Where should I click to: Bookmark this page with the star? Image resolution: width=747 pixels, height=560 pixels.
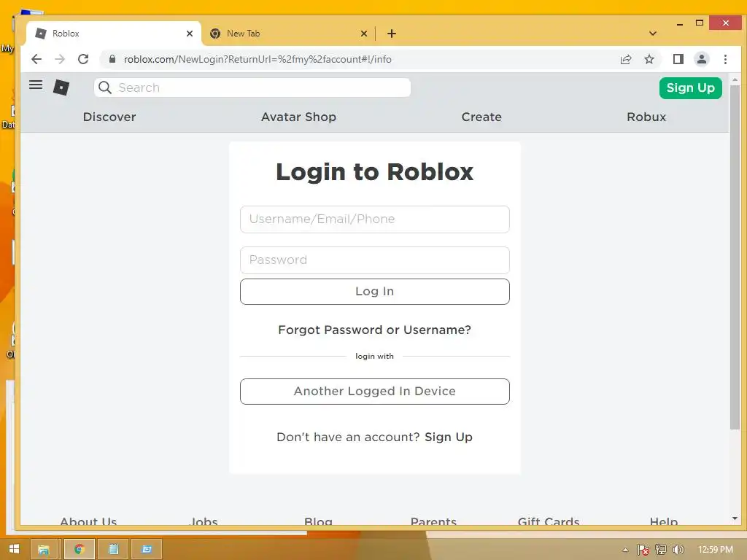[649, 59]
